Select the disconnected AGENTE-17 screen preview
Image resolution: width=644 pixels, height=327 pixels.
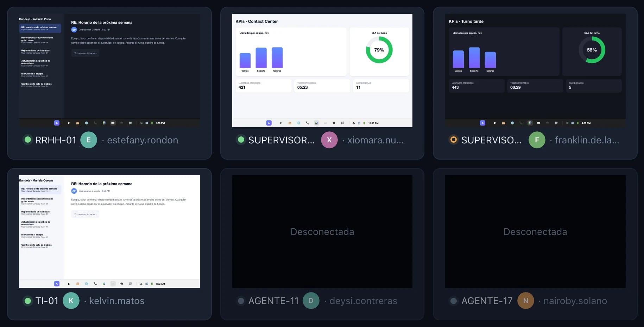coord(535,232)
